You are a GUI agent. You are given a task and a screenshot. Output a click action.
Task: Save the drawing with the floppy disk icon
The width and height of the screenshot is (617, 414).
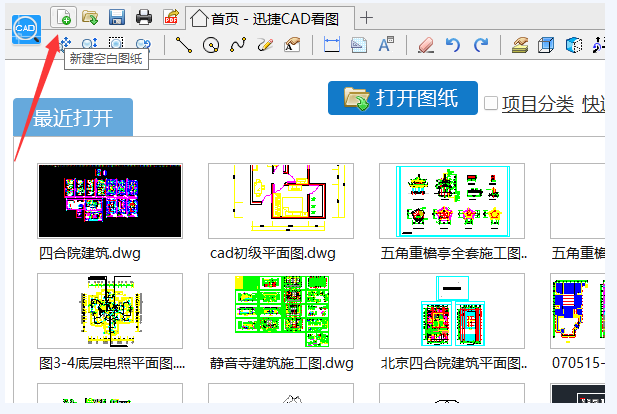pos(117,17)
